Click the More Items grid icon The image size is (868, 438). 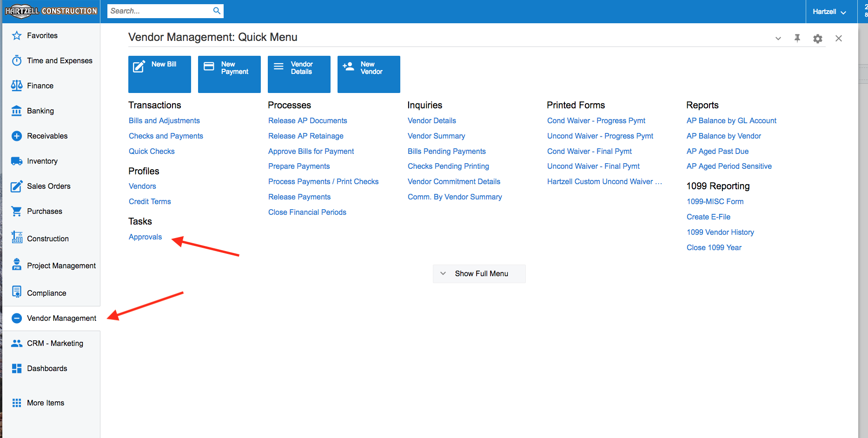click(17, 403)
